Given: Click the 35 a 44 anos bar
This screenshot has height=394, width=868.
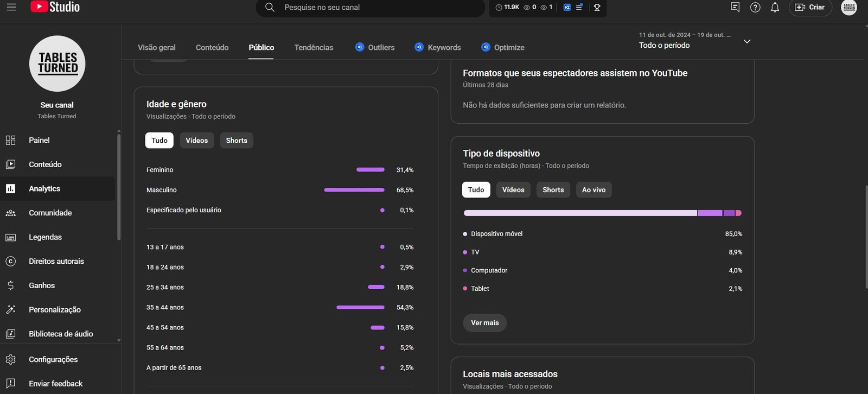Looking at the screenshot, I should point(360,308).
